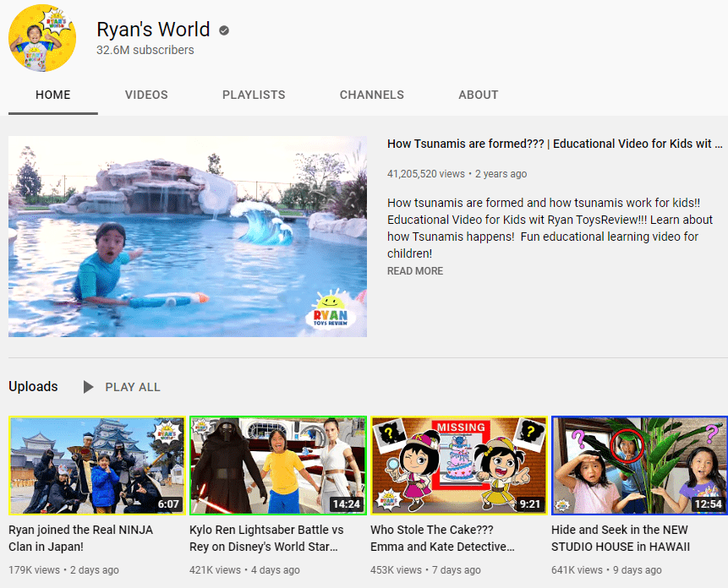Click the Ryan's World channel avatar
Image resolution: width=728 pixels, height=588 pixels.
(42, 38)
